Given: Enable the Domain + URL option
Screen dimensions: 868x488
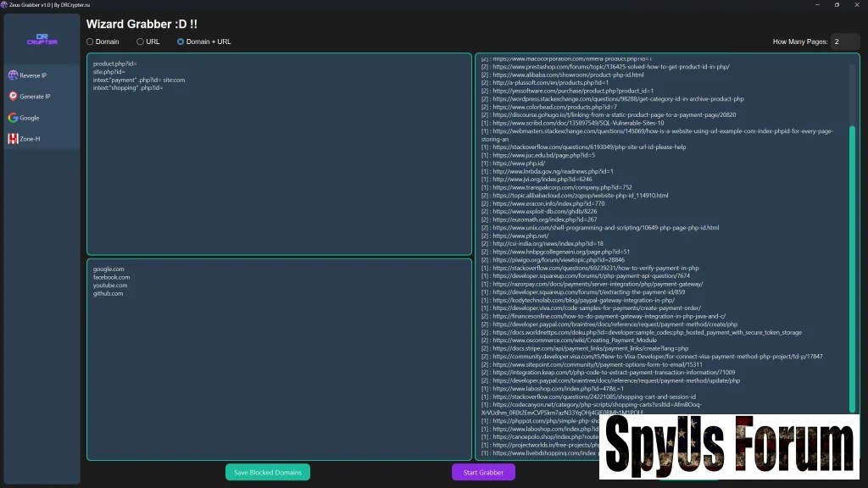Looking at the screenshot, I should pyautogui.click(x=181, y=42).
